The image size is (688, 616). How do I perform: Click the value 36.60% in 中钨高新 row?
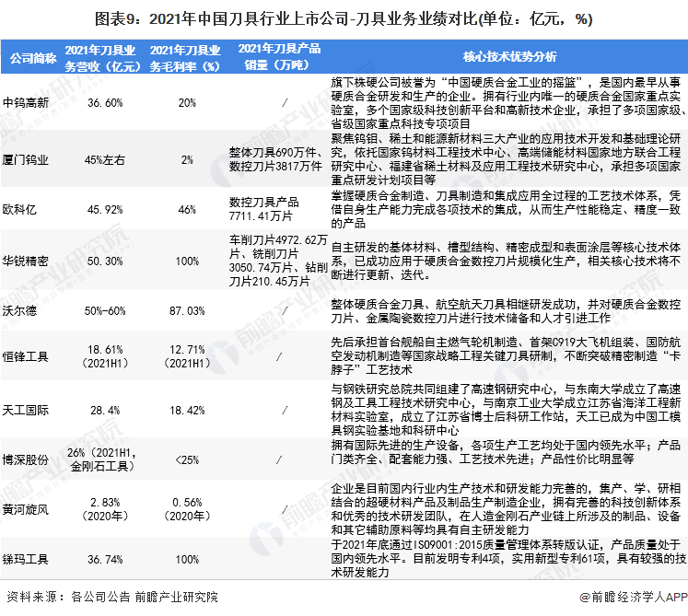pos(105,103)
